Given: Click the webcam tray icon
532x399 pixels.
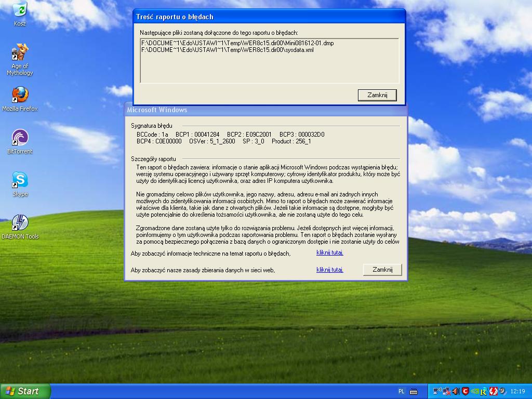Looking at the screenshot, I should click(502, 391).
